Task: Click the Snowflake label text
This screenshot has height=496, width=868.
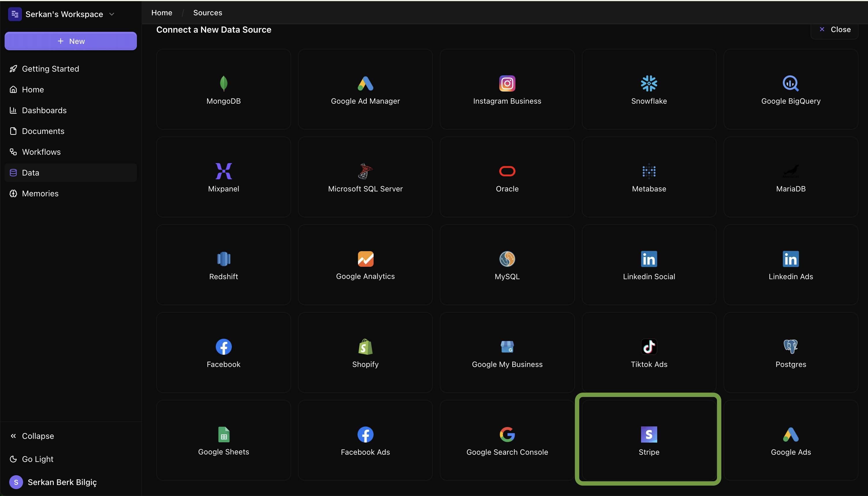Action: point(649,101)
